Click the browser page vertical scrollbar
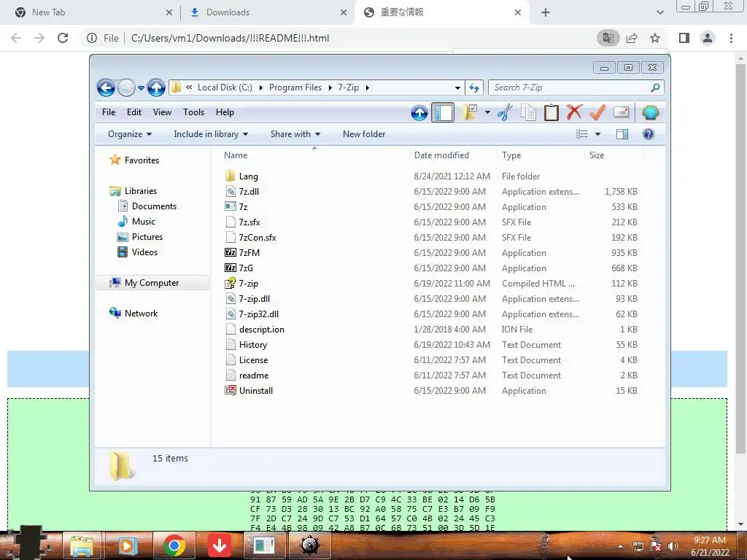The image size is (747, 560). click(x=740, y=257)
